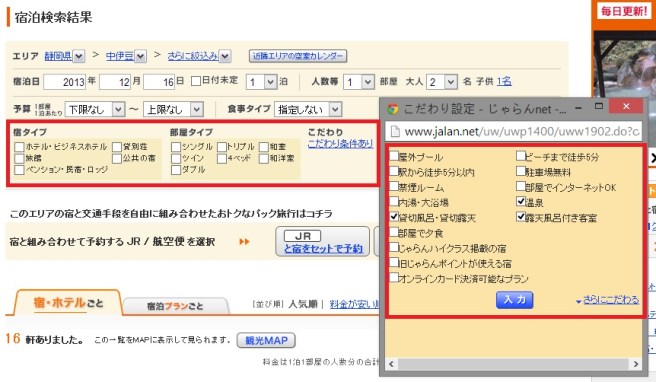Viewport: 656px width, 382px height.
Task: Check ペンション・民宿・ロッジ checkbox
Action: 19,169
